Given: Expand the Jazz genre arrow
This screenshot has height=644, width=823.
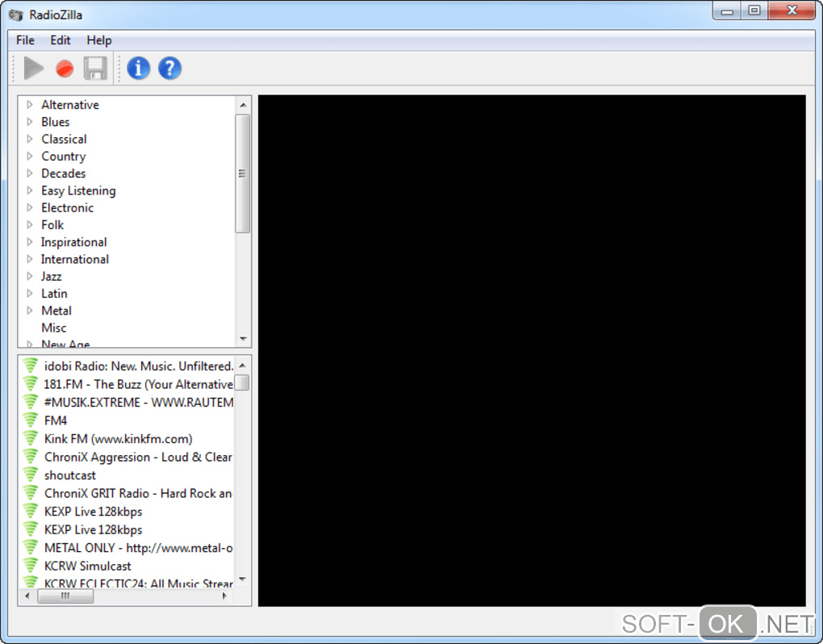Looking at the screenshot, I should (30, 276).
